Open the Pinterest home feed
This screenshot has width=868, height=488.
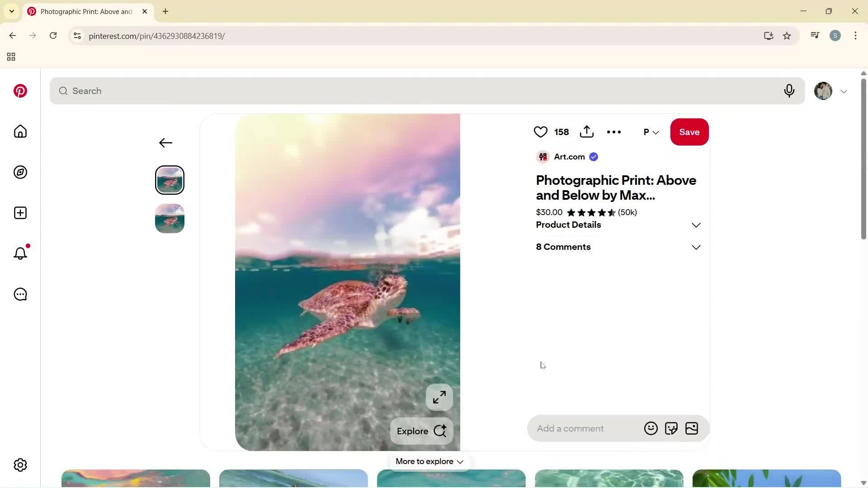pyautogui.click(x=20, y=131)
